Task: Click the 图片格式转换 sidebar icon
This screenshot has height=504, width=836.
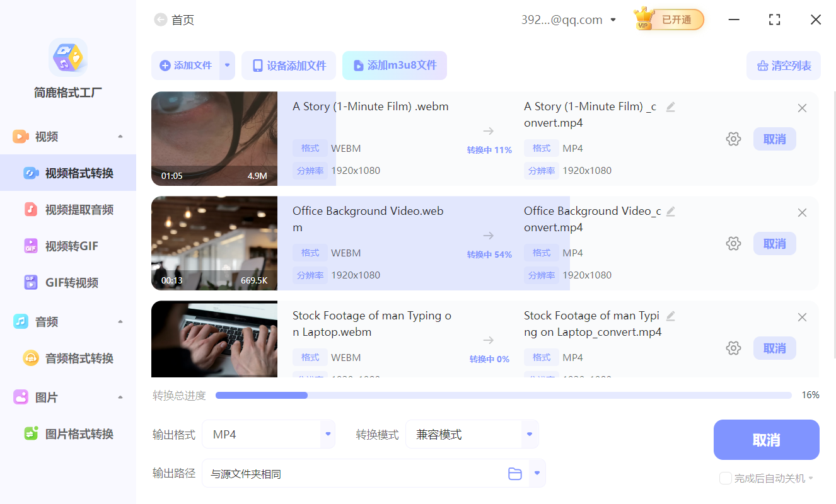Action: (31, 434)
